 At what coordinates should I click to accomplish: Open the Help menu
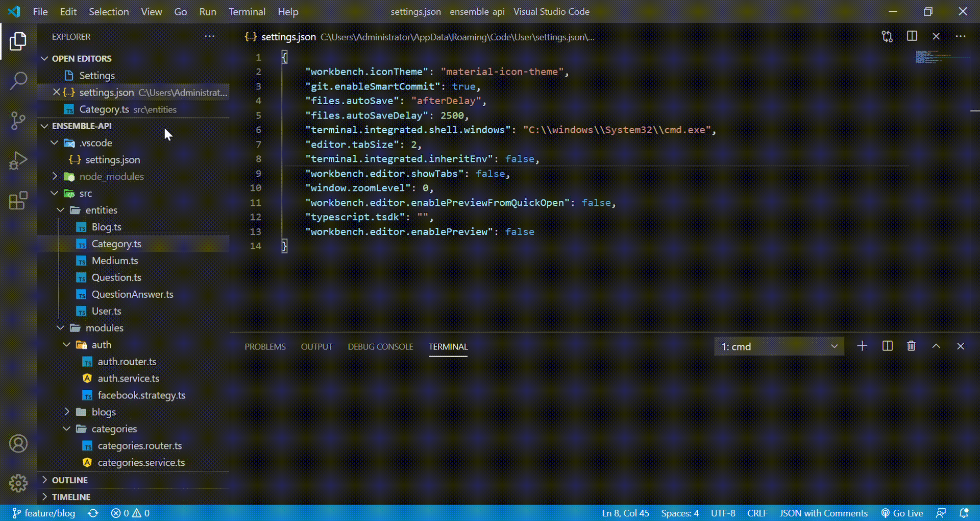pyautogui.click(x=288, y=12)
